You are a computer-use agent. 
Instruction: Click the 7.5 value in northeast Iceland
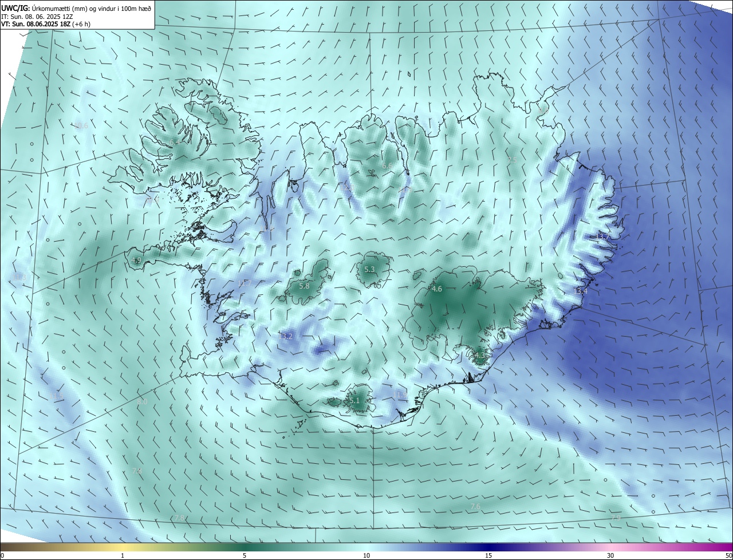512,160
